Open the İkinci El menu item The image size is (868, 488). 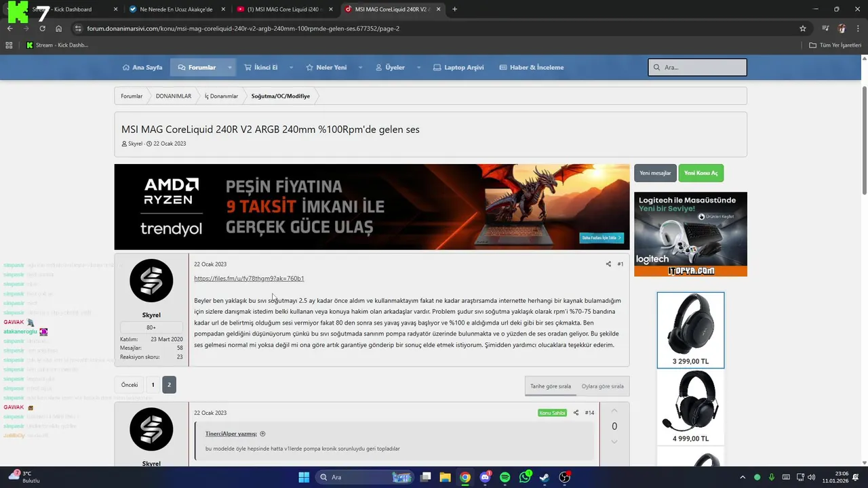coord(261,68)
